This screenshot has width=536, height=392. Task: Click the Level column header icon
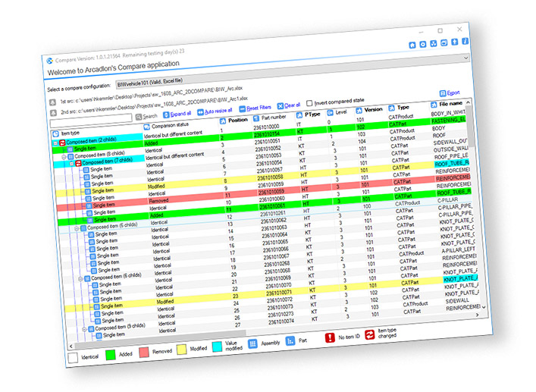[x=331, y=113]
